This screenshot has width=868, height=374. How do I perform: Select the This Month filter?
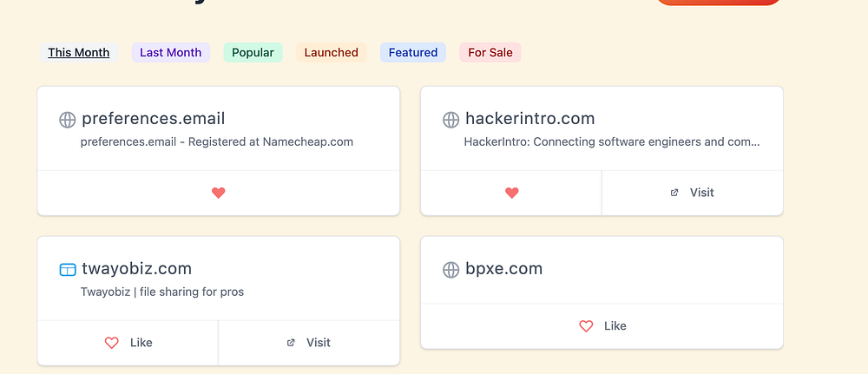79,53
